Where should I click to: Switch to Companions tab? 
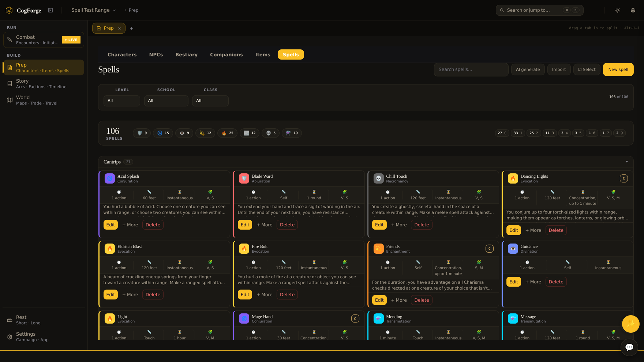tap(226, 54)
